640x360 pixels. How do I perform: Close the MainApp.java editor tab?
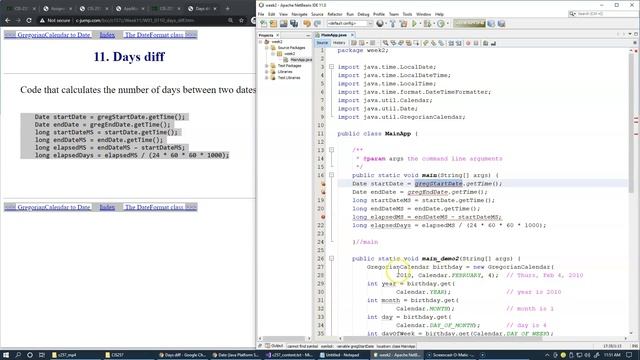tap(352, 35)
